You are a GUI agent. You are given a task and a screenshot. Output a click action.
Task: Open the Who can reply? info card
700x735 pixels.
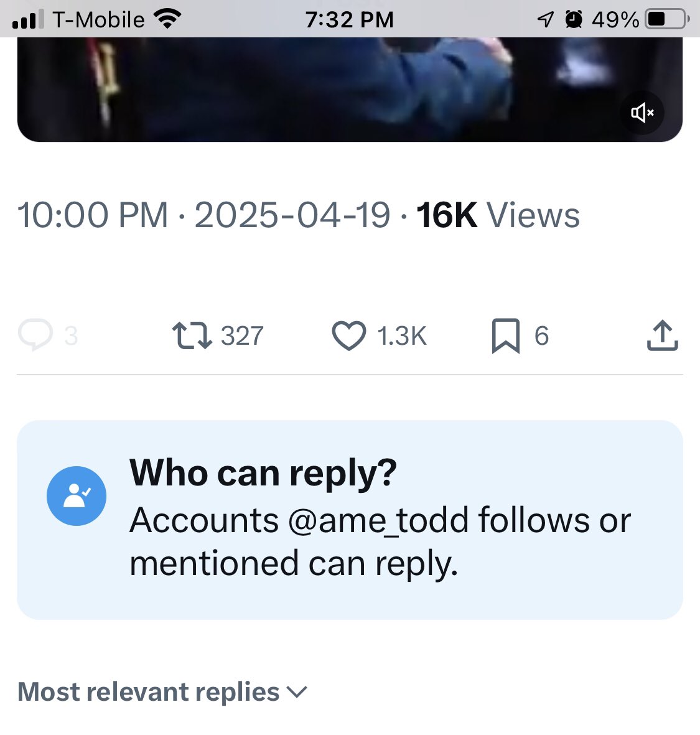point(350,520)
